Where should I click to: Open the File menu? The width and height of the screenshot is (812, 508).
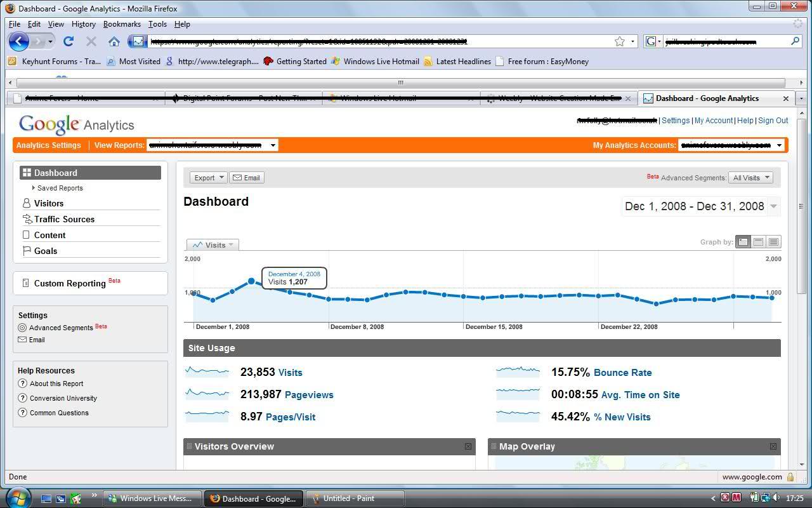point(15,24)
